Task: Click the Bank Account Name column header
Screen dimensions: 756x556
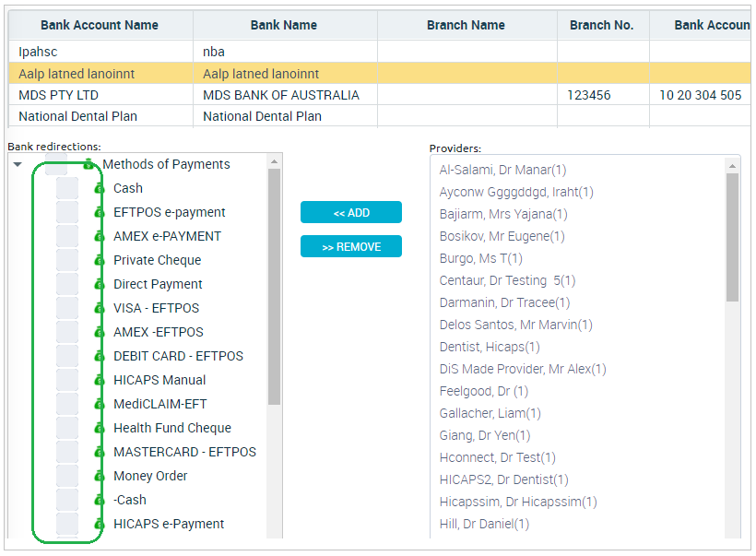Action: [x=100, y=25]
